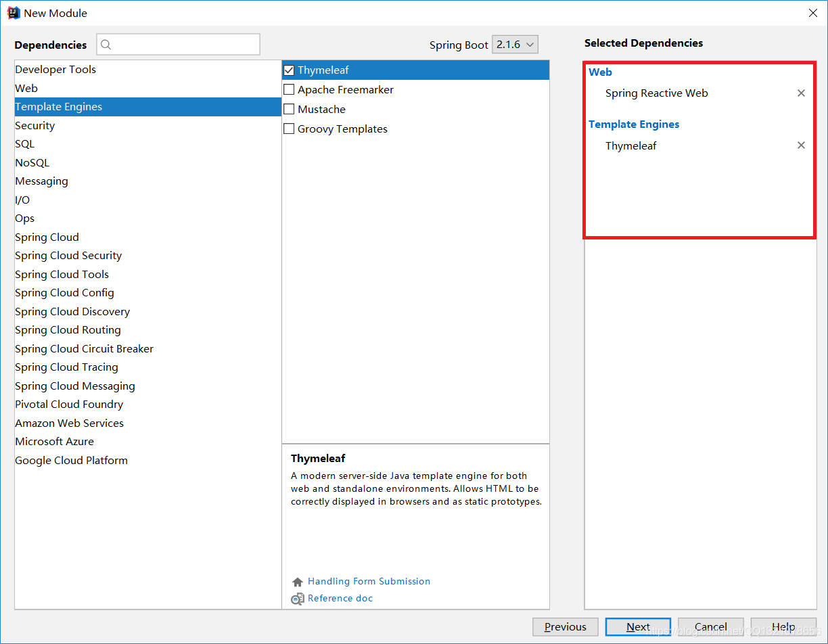The height and width of the screenshot is (644, 828).
Task: Select the Ops category
Action: (148, 218)
